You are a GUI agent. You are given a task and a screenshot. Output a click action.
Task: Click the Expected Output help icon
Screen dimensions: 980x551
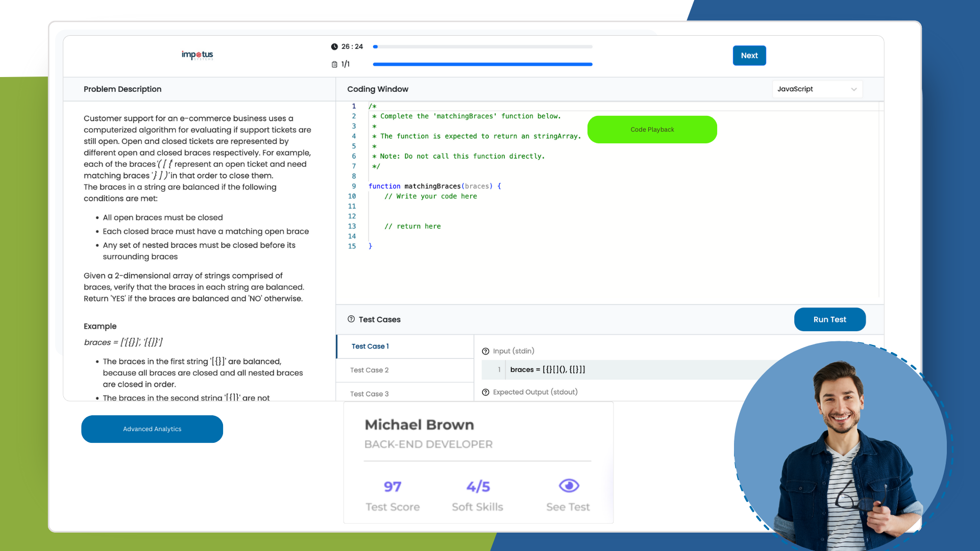[x=485, y=392]
